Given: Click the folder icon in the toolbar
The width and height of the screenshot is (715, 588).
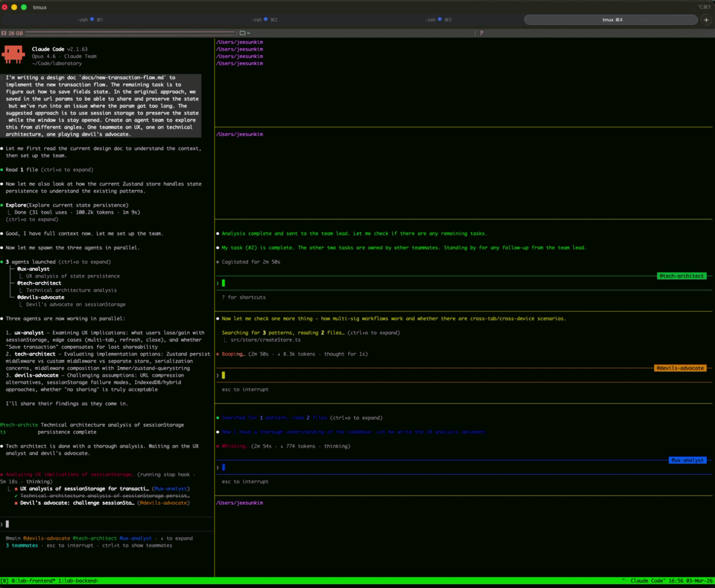Looking at the screenshot, I should coord(242,33).
